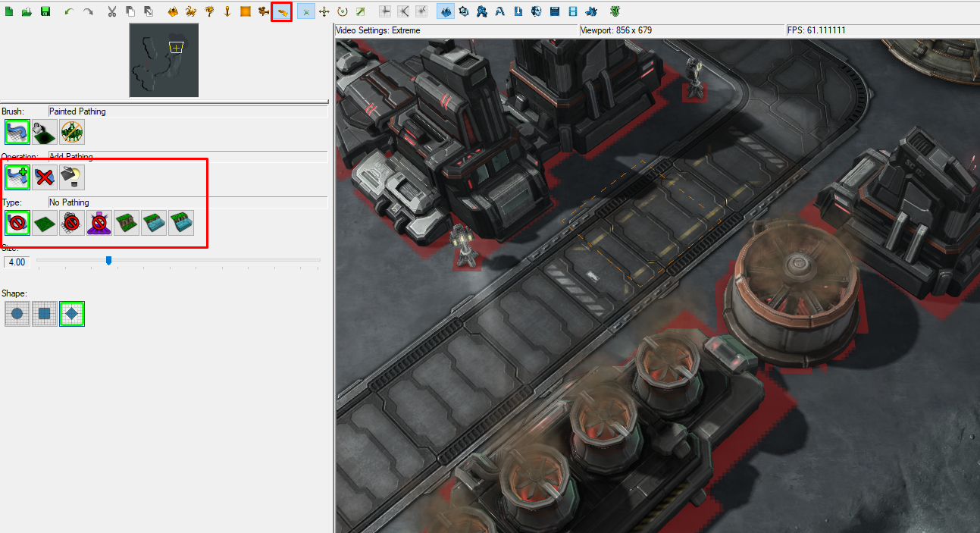Click the blue Terrain module icon

pos(446,11)
